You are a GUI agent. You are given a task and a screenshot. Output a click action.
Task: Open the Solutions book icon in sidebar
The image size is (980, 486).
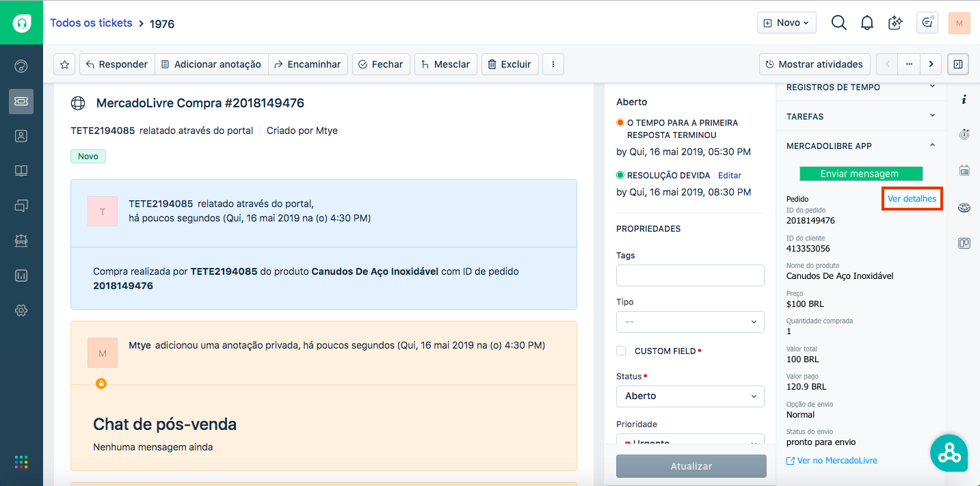click(x=21, y=171)
